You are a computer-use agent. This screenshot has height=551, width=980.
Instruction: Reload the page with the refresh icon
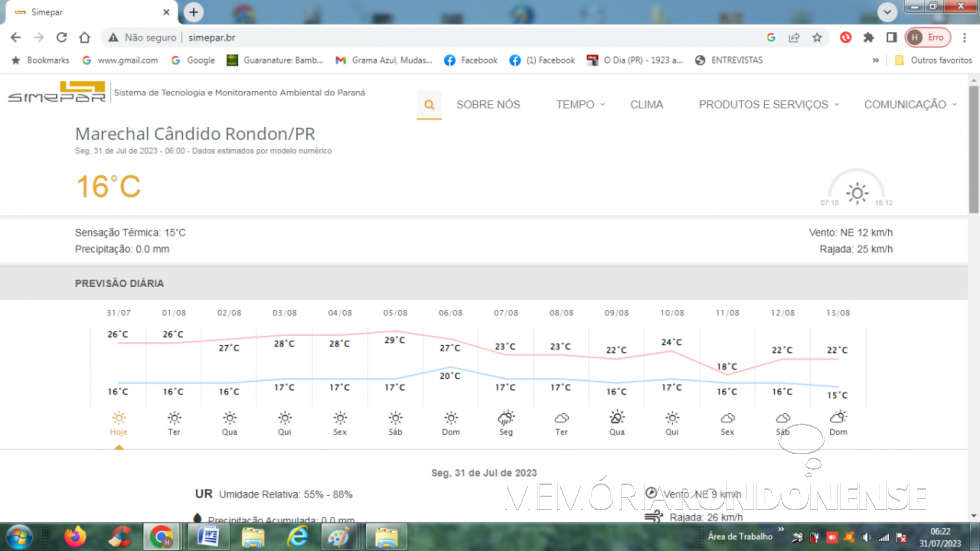click(62, 37)
